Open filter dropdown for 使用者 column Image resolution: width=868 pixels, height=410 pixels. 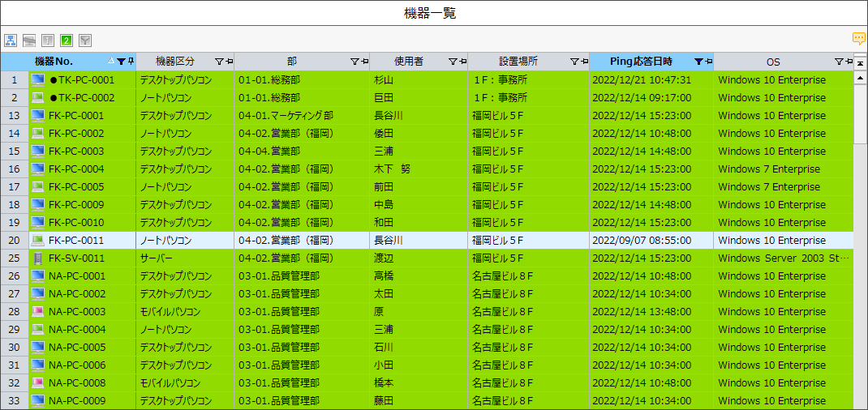coord(452,62)
